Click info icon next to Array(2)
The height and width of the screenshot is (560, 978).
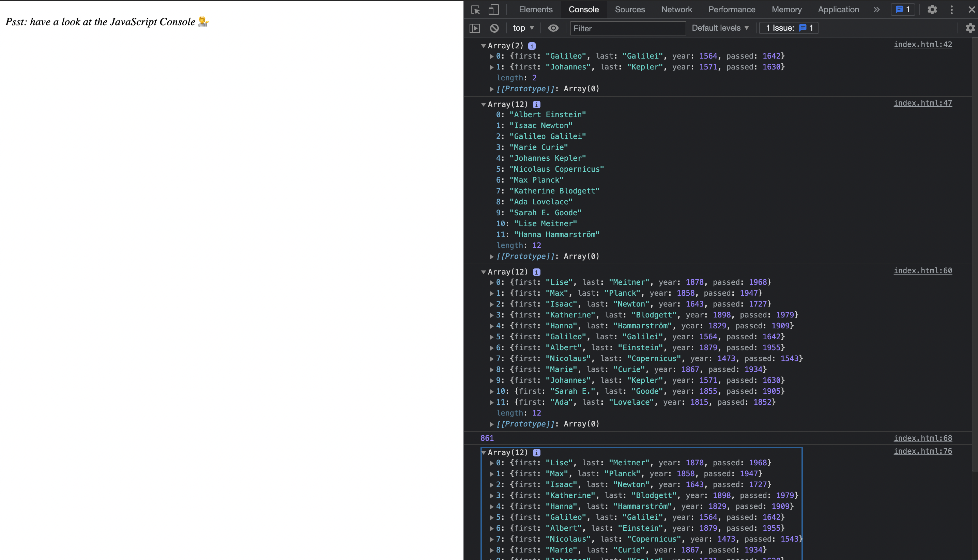[x=532, y=46]
